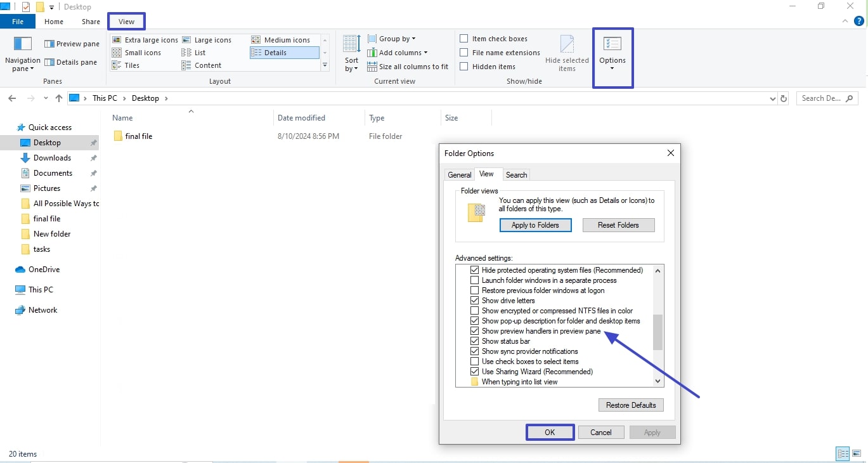Refresh the Desktop folder view
The image size is (868, 463).
pos(784,98)
